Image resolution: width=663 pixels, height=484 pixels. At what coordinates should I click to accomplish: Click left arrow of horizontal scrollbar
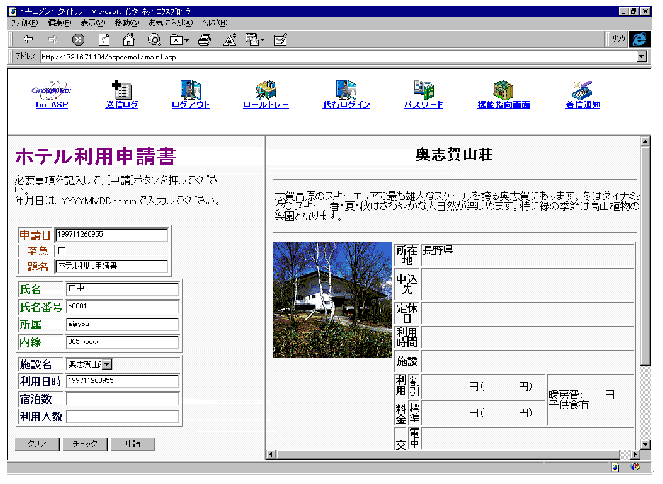tap(271, 454)
